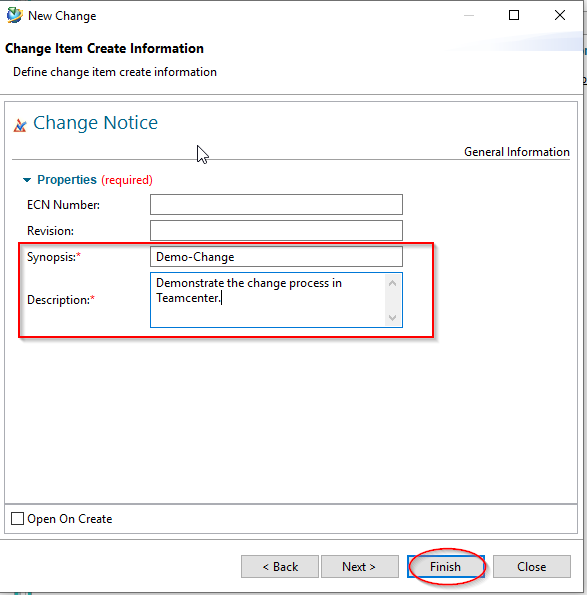Click inside the Description text area

[x=268, y=300]
